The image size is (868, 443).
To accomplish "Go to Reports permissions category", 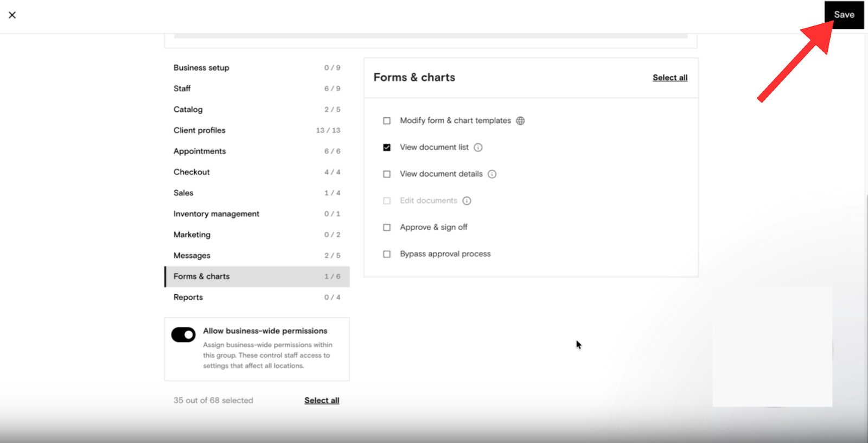I will 257,298.
